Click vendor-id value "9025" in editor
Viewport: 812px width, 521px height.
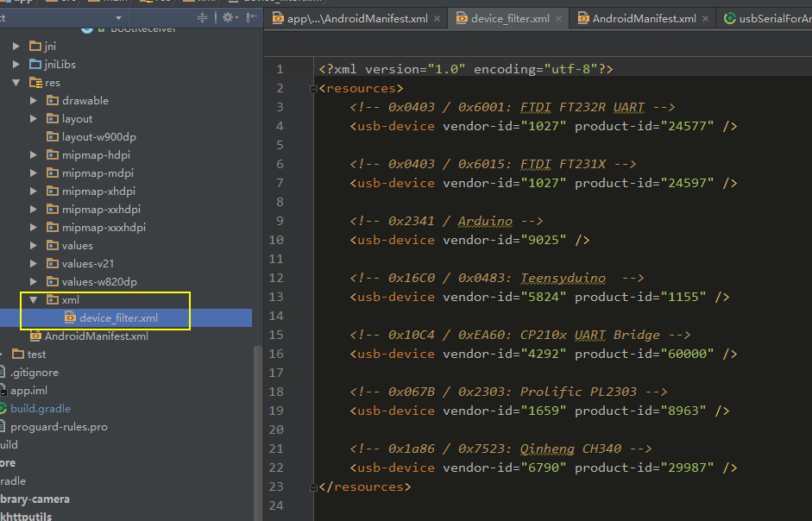point(544,240)
